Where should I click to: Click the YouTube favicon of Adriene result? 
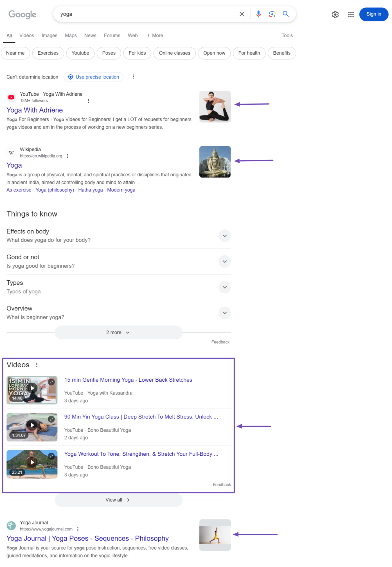(11, 97)
